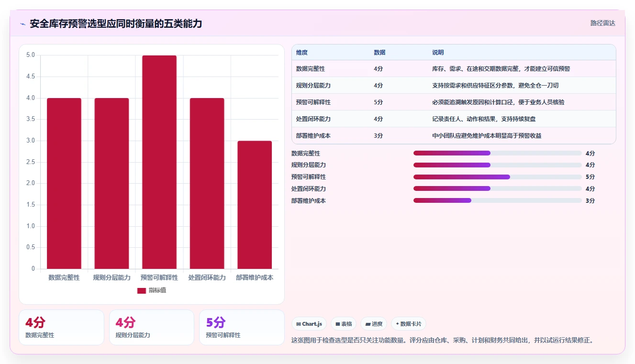Click progress label 部署维护成本
The width and height of the screenshot is (635, 364).
(x=309, y=201)
